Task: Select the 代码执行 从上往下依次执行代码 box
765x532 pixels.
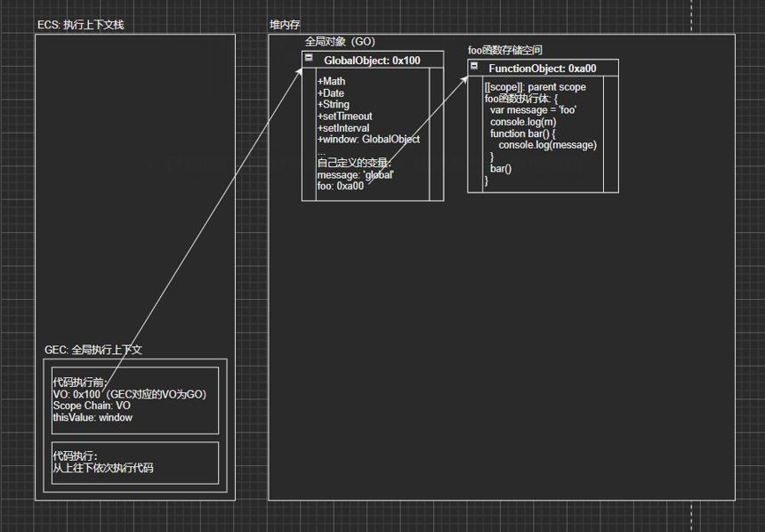Action: [x=135, y=463]
